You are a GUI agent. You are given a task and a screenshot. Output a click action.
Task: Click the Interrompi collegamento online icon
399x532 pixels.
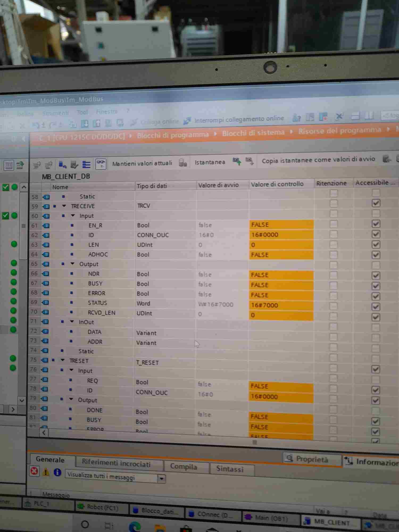187,121
